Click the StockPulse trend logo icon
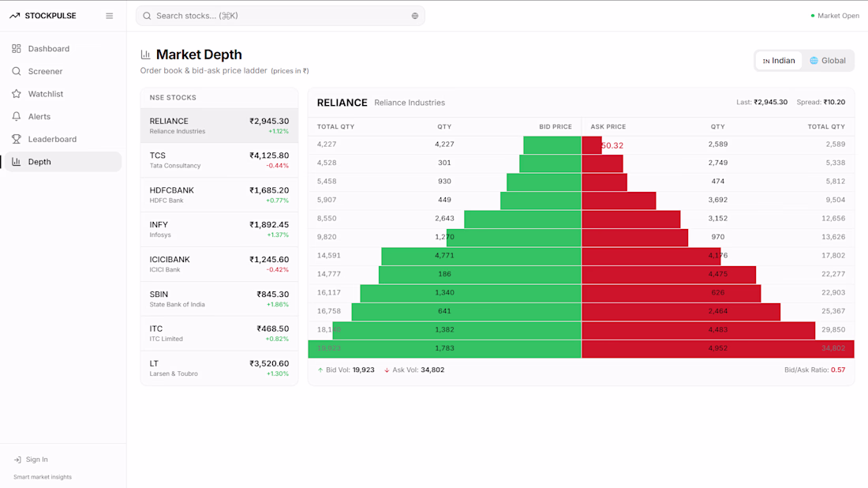 pyautogui.click(x=15, y=16)
